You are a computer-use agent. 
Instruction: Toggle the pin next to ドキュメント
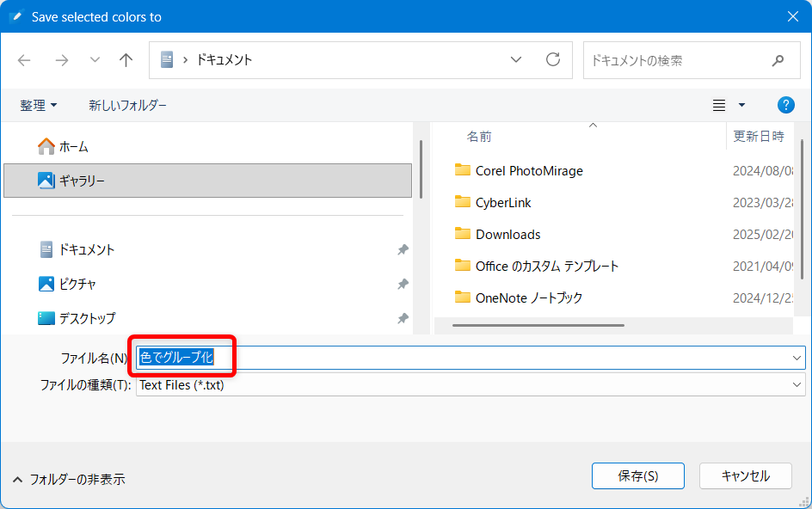403,249
